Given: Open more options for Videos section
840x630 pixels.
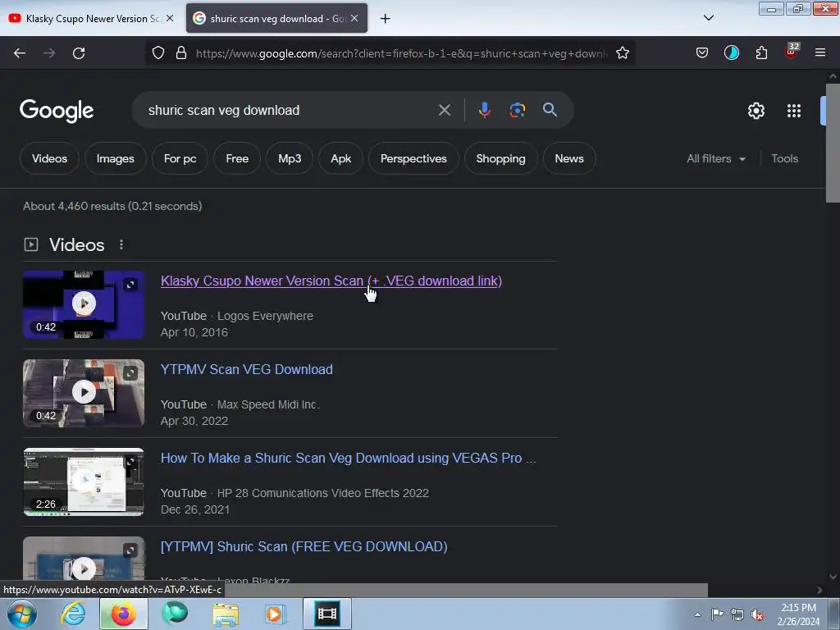Looking at the screenshot, I should click(x=121, y=244).
